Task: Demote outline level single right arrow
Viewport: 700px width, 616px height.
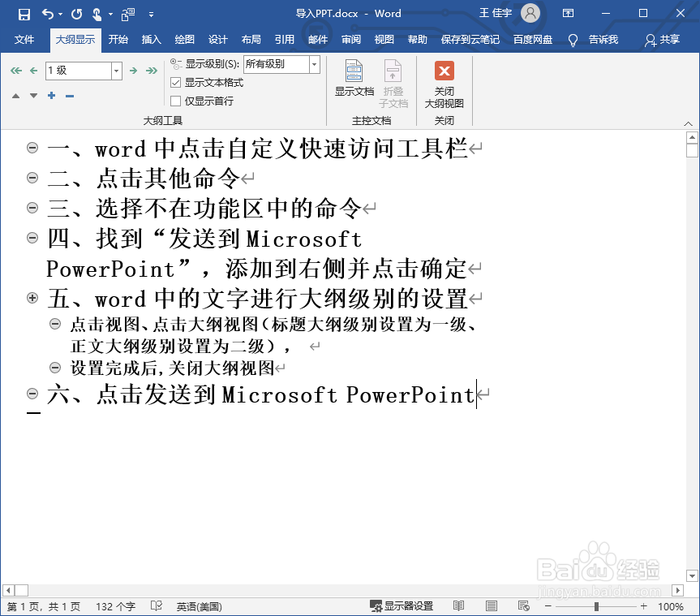Action: (133, 71)
